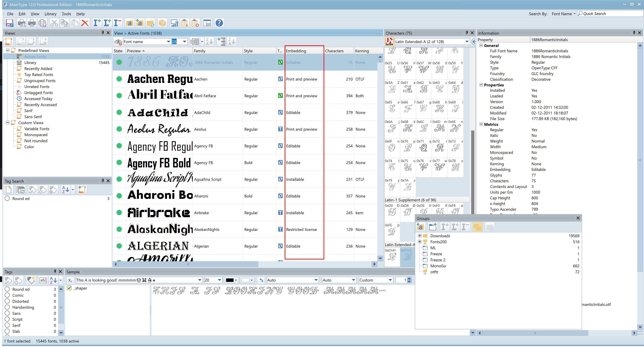Viewport: 644px width, 347px height.
Task: Select the MonoGo group
Action: 438,266
